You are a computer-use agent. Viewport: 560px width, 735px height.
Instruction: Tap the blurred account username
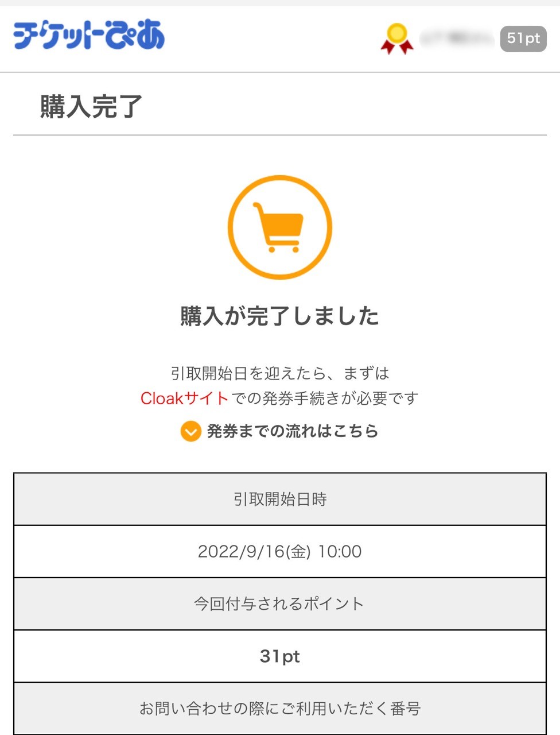(457, 38)
